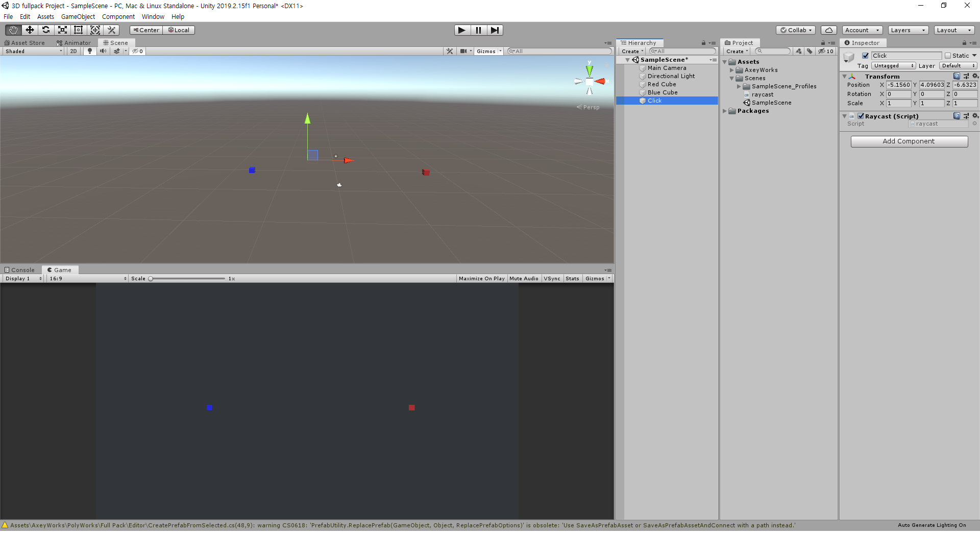Click the Add Component button

[909, 141]
